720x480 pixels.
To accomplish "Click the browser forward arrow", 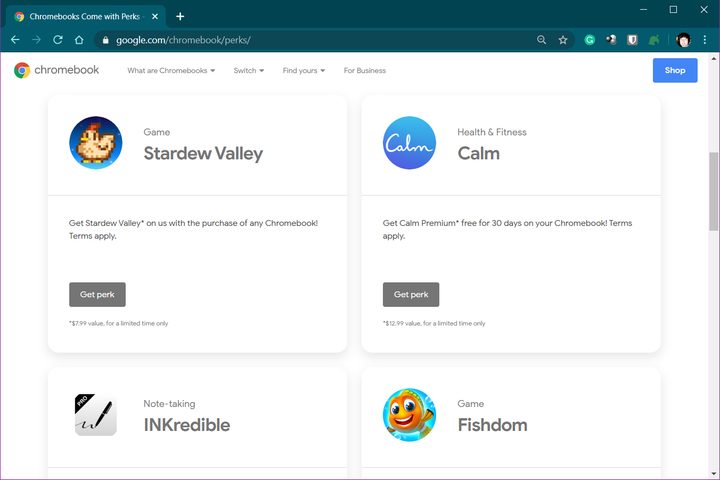I will [x=36, y=40].
